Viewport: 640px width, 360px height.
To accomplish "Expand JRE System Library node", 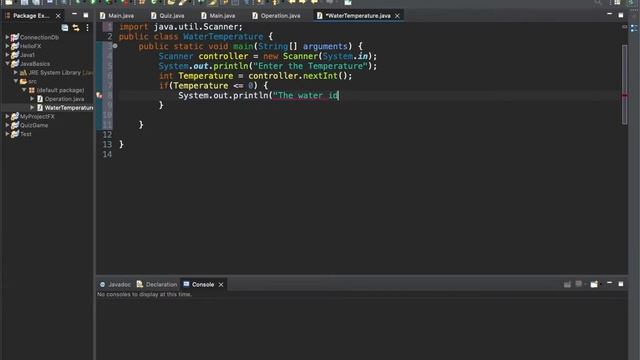I will pos(16,72).
